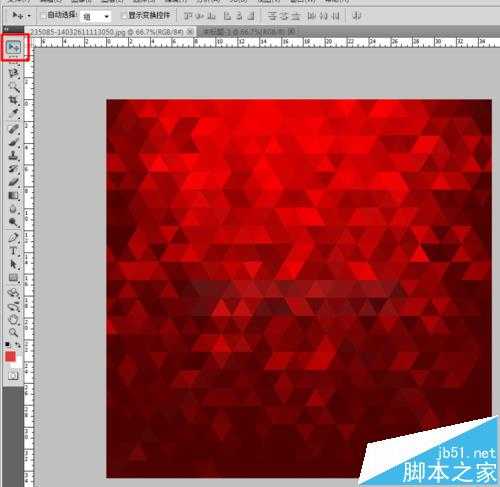500x487 pixels.
Task: Open the Move tool preset picker arrow
Action: pos(29,16)
